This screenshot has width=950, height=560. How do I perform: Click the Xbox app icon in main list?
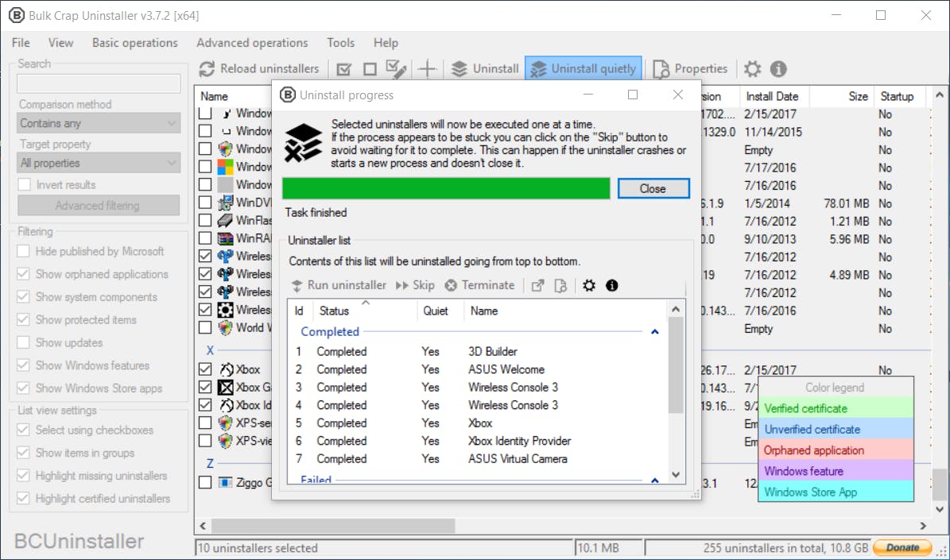pyautogui.click(x=227, y=369)
